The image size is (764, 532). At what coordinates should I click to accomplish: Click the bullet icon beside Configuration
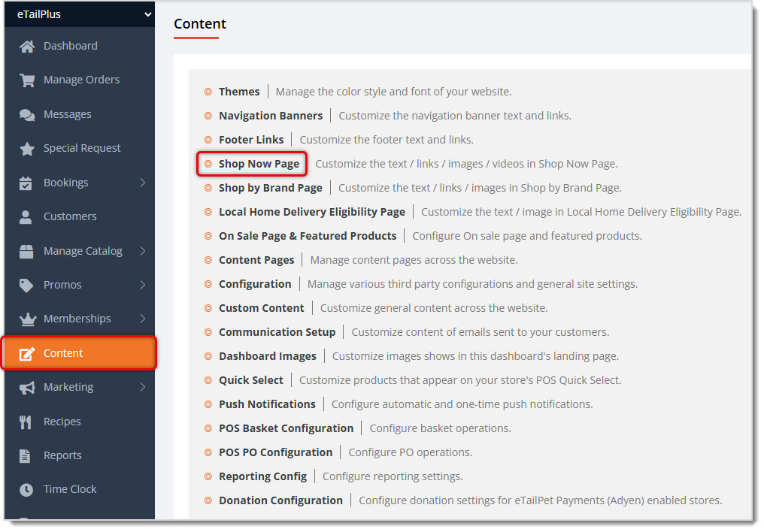(208, 284)
